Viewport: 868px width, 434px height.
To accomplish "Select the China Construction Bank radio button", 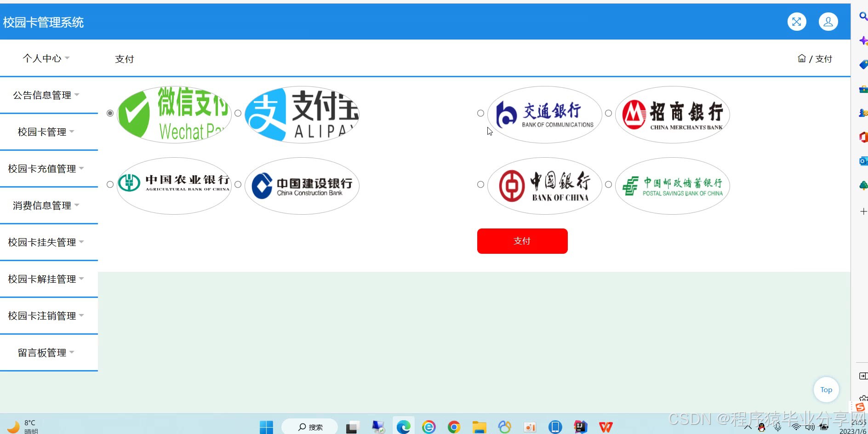I will point(238,184).
